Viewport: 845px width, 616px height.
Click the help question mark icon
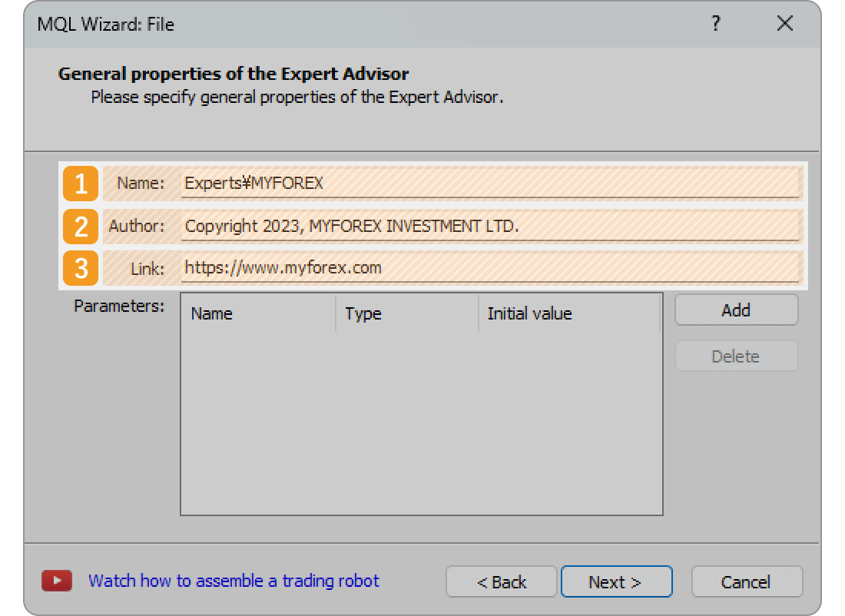pos(715,24)
